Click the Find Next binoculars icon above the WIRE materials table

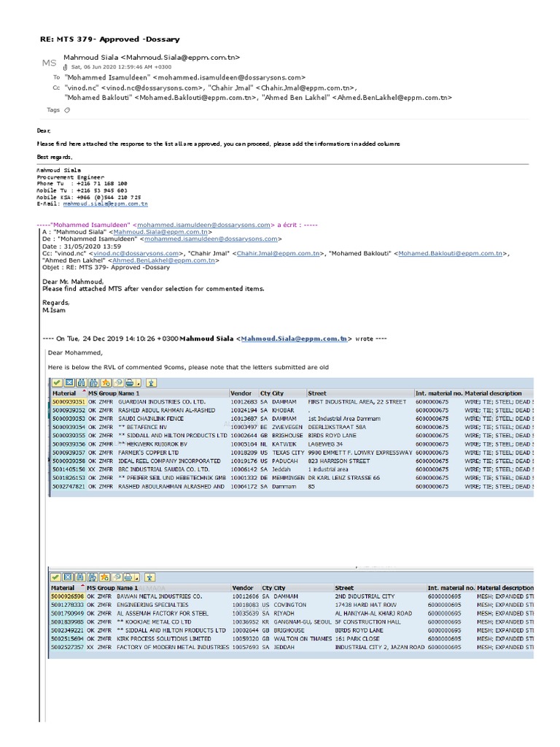point(93,382)
